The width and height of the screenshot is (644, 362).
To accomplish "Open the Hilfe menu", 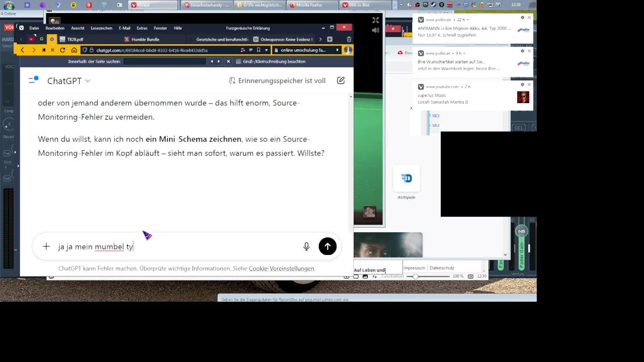I will click(178, 28).
